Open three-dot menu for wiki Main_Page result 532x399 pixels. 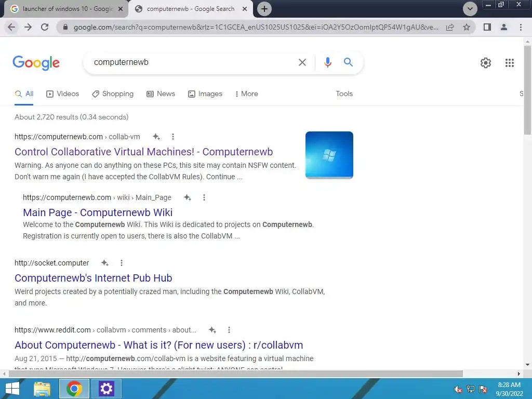[x=204, y=197]
